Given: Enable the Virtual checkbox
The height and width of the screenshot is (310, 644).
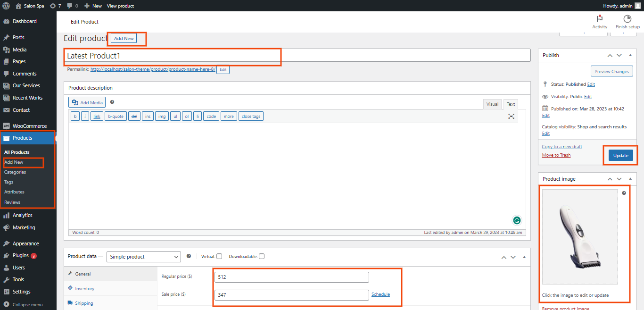Looking at the screenshot, I should [x=219, y=256].
